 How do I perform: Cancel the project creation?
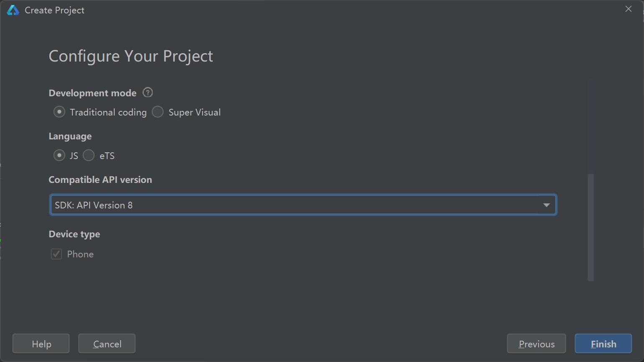(x=107, y=344)
